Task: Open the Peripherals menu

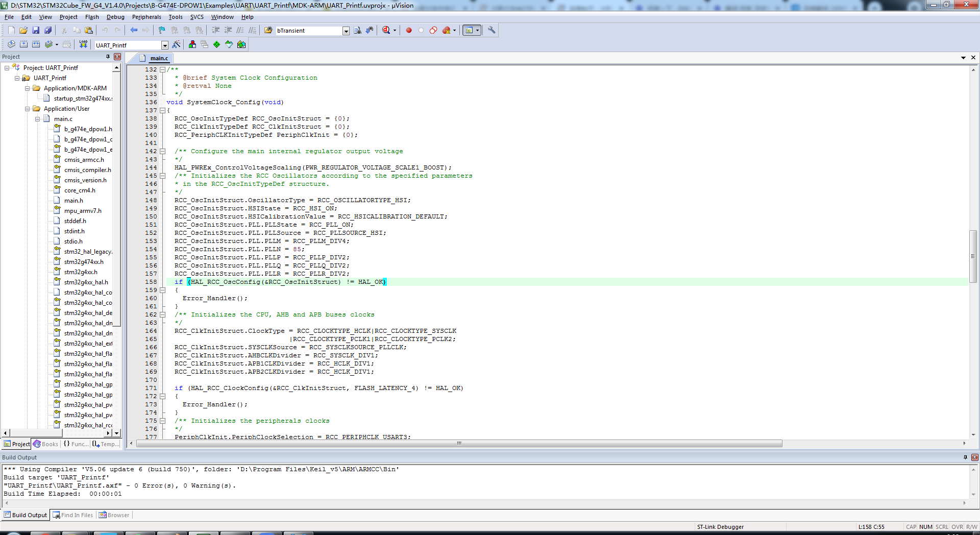Action: 146,17
